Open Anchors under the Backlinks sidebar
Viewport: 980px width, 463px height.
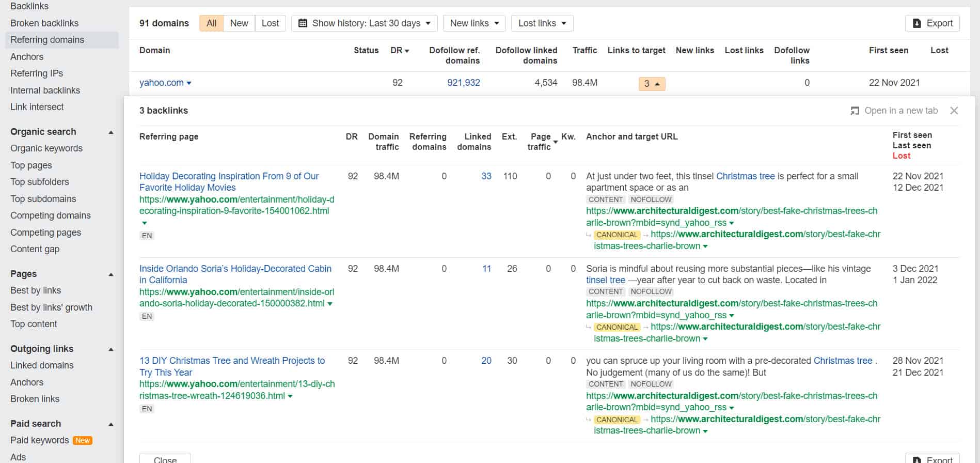[x=27, y=57]
